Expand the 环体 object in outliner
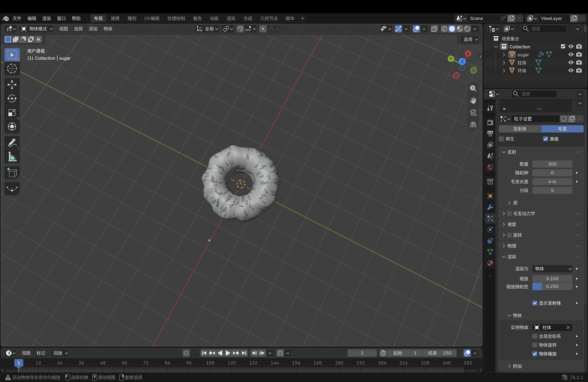Screen dimensions: 588x382 click(x=504, y=71)
